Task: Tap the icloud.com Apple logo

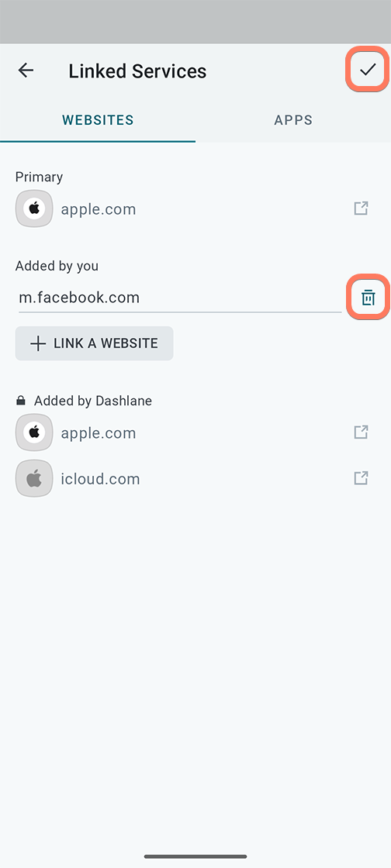Action: point(34,478)
